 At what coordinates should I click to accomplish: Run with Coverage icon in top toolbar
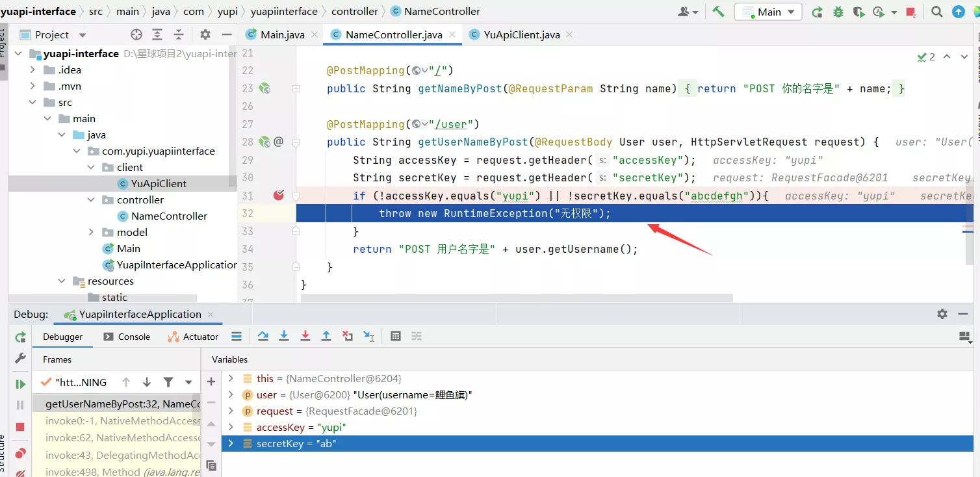point(858,12)
